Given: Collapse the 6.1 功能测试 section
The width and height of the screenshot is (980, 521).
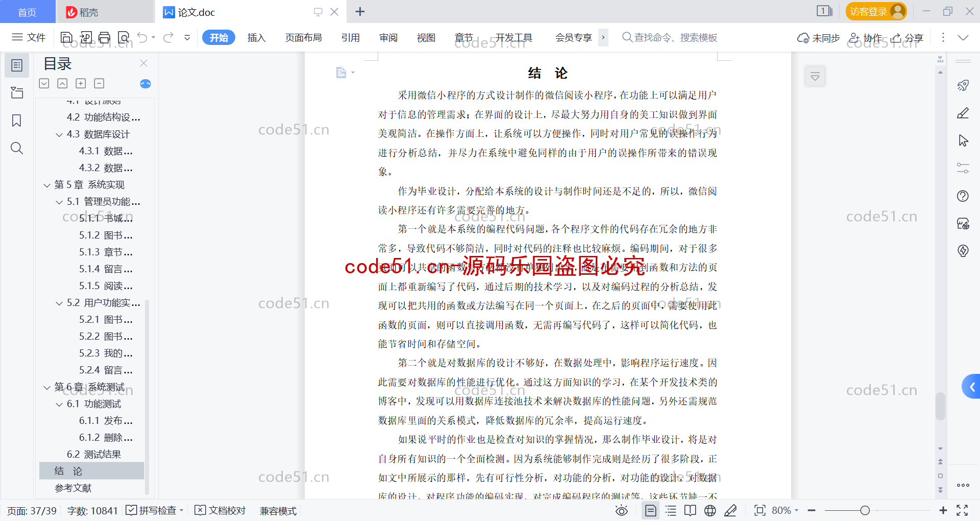Looking at the screenshot, I should 59,405.
